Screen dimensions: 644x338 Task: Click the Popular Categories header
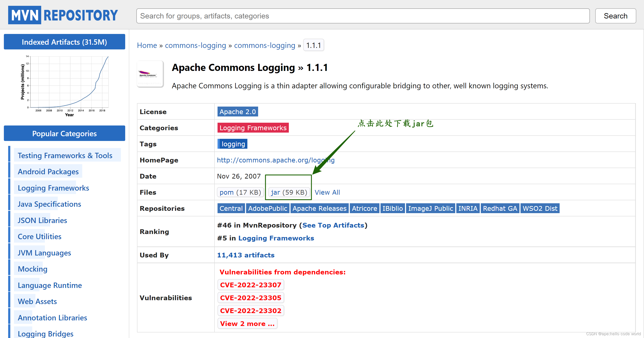click(x=64, y=133)
